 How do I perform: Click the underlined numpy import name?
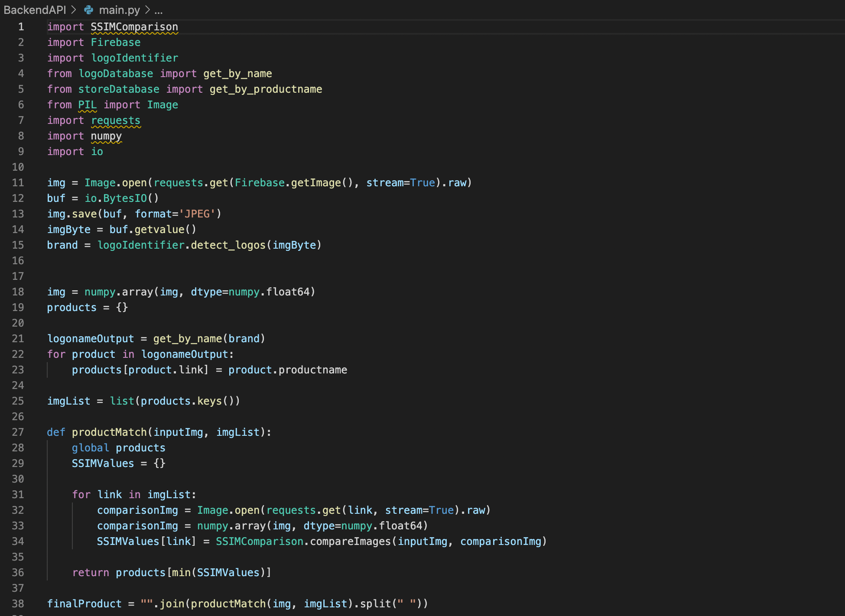[106, 136]
